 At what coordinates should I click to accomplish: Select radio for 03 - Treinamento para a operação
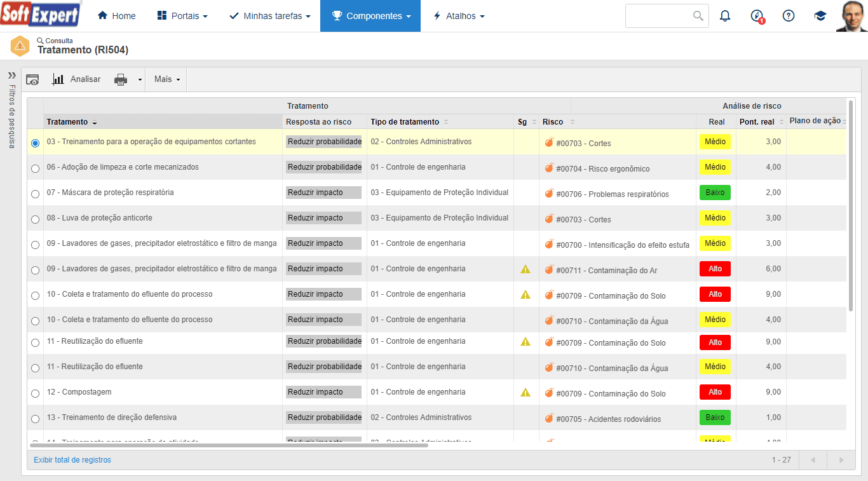tap(35, 144)
